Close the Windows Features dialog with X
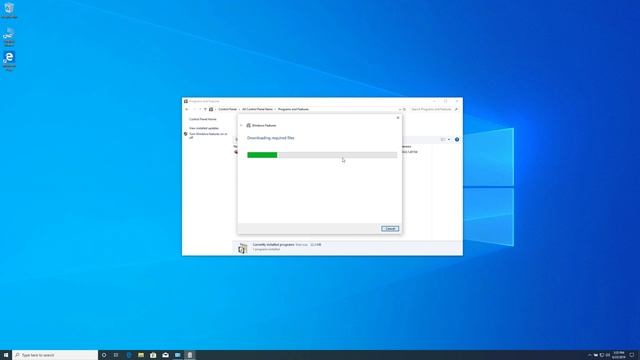This screenshot has height=360, width=640. (x=398, y=118)
